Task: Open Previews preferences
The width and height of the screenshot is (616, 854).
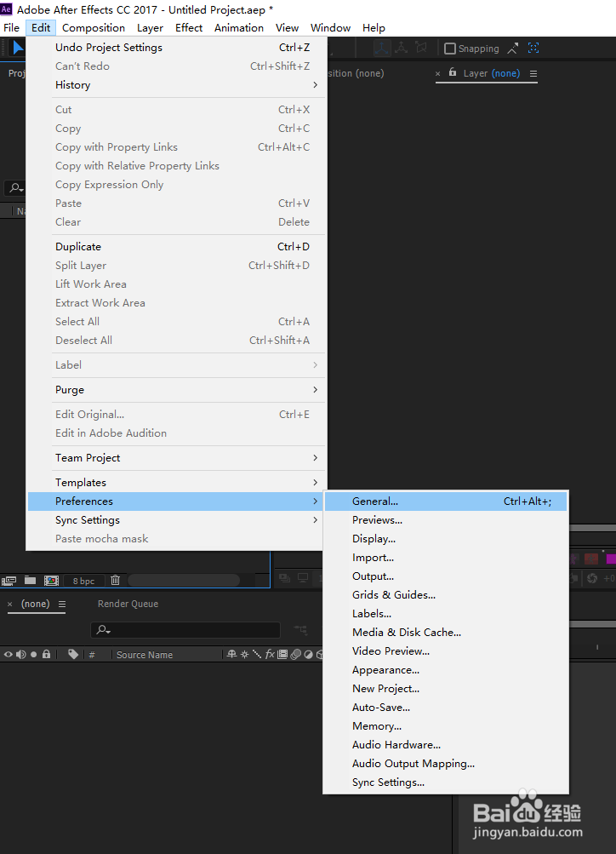Action: [446, 520]
